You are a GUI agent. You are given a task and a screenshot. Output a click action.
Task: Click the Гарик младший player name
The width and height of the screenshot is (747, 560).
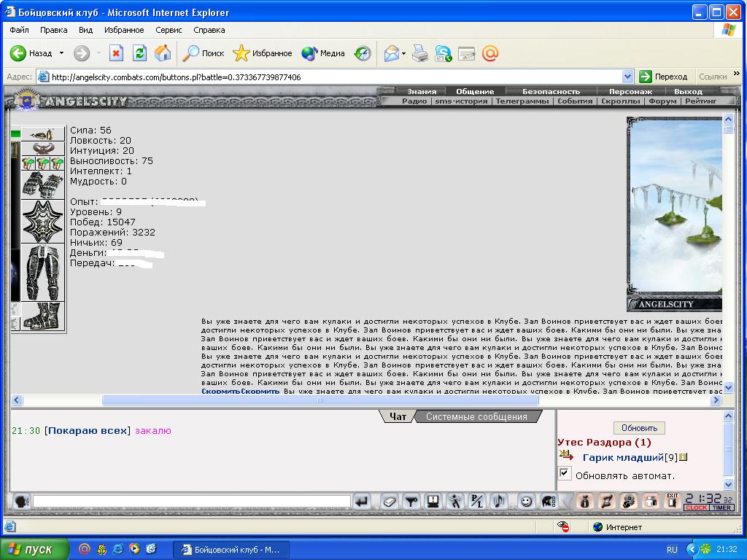(x=623, y=457)
